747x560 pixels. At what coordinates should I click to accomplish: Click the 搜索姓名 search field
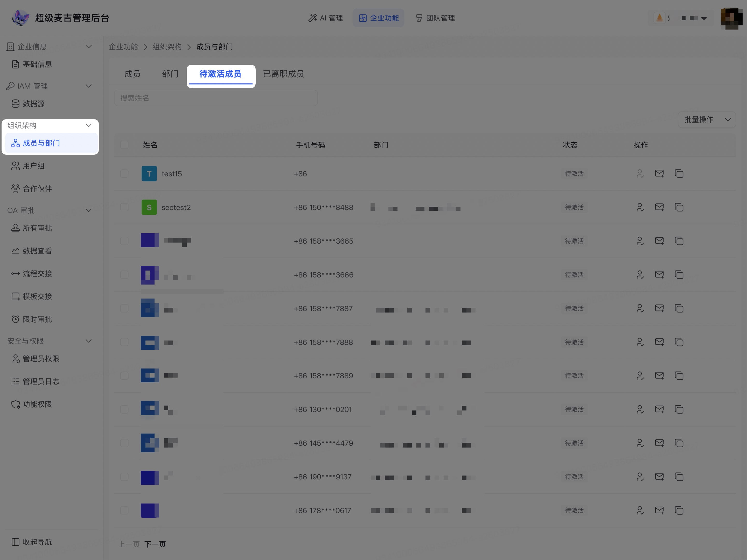(x=216, y=98)
